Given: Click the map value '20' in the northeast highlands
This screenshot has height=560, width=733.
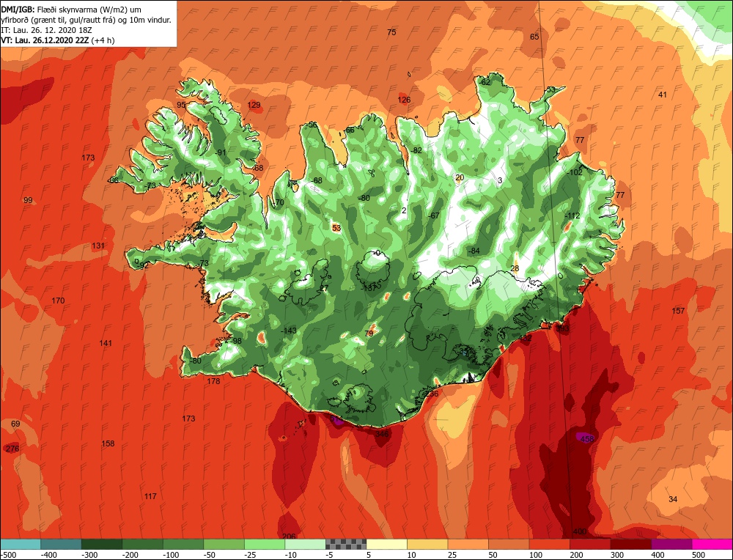Looking at the screenshot, I should (460, 177).
